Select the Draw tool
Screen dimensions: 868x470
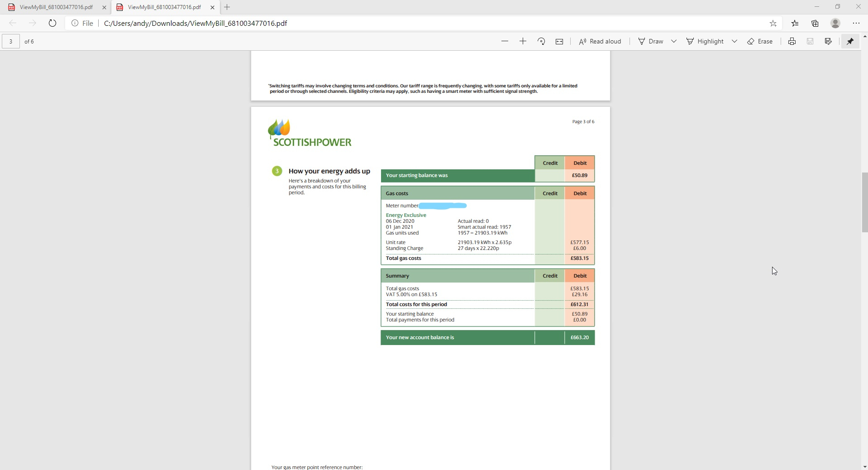tap(651, 41)
